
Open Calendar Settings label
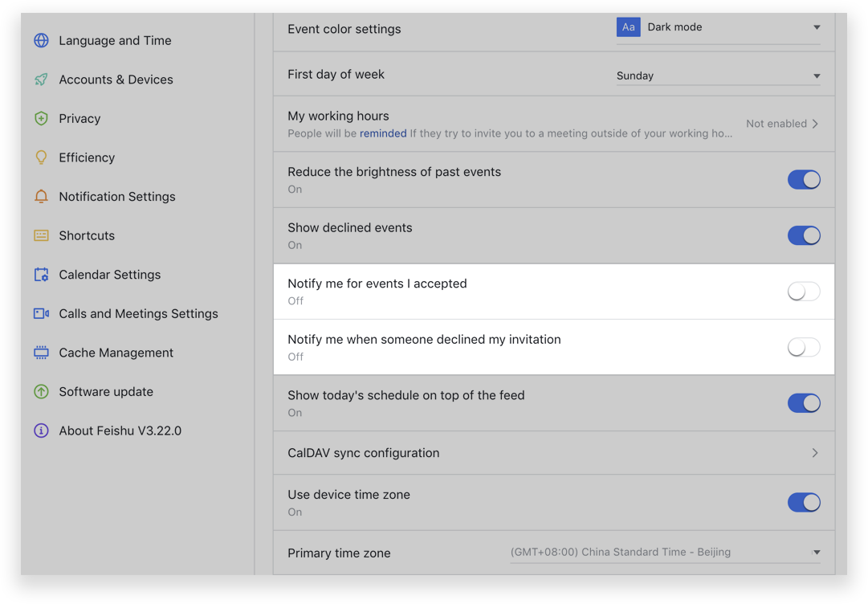coord(110,275)
